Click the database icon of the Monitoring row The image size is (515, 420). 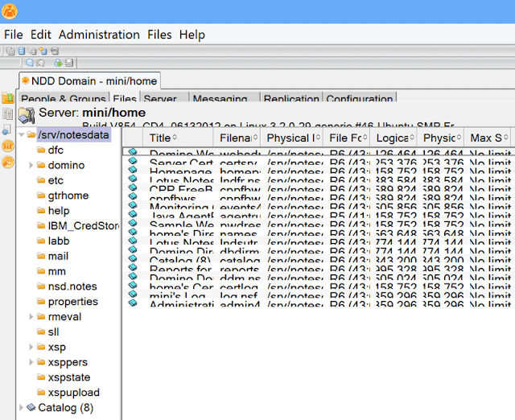click(132, 205)
